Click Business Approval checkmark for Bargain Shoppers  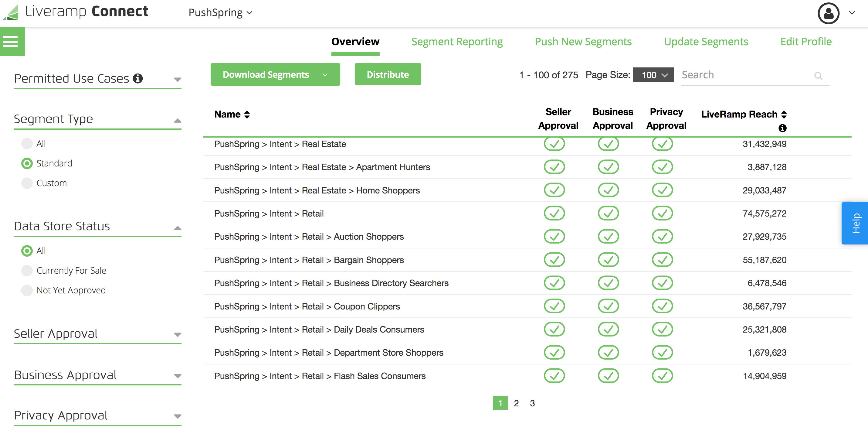(x=608, y=260)
